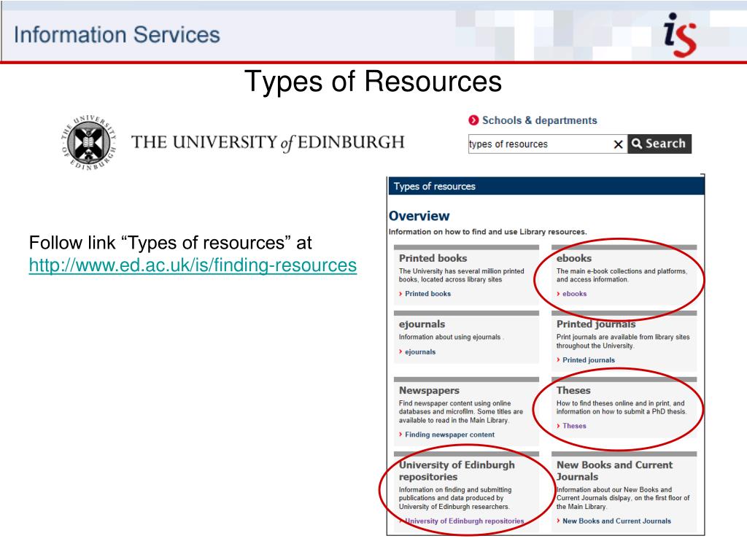
Task: Click red chevron beside Finding newspaper content
Action: coord(400,435)
